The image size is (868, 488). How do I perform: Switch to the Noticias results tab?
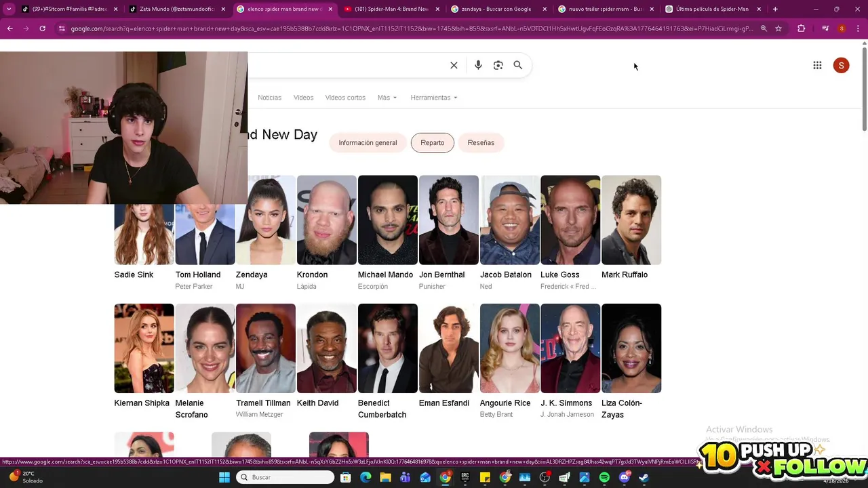269,98
